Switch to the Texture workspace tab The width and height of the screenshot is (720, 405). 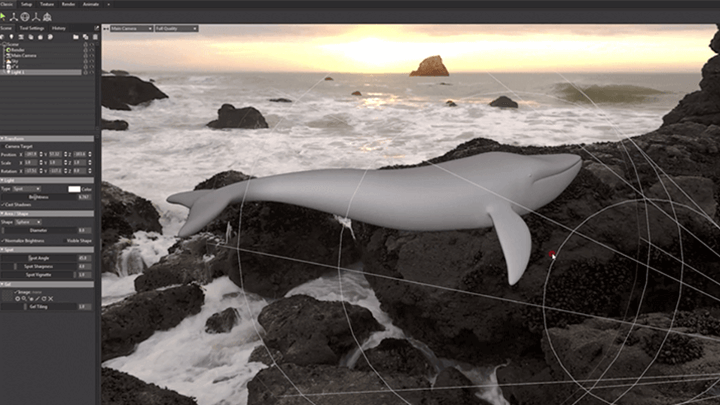47,4
